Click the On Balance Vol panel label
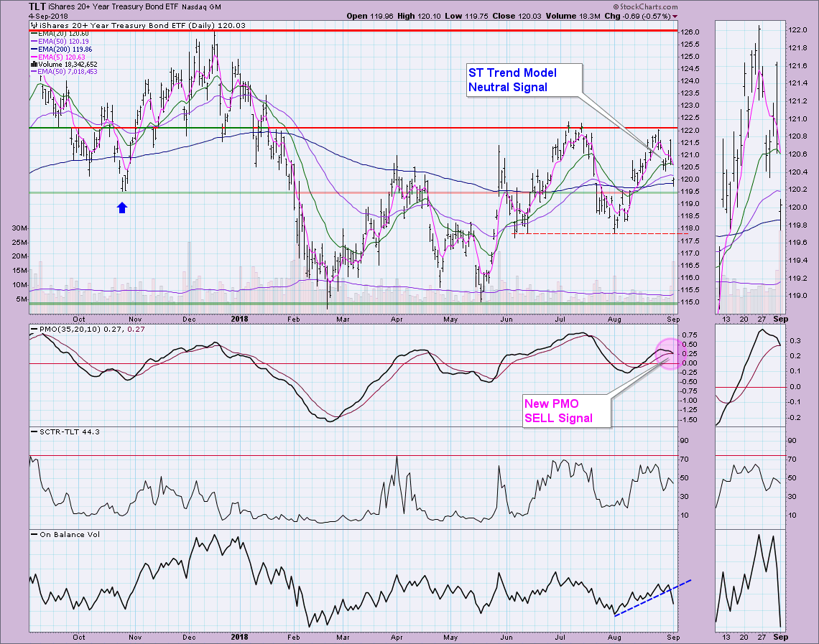 [x=60, y=534]
